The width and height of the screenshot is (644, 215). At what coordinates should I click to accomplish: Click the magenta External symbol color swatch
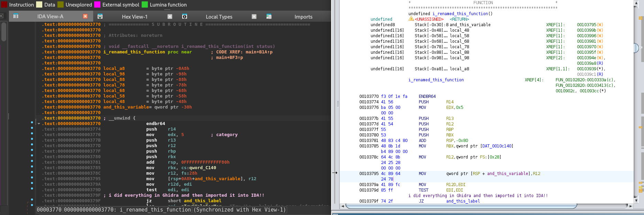coord(97,4)
